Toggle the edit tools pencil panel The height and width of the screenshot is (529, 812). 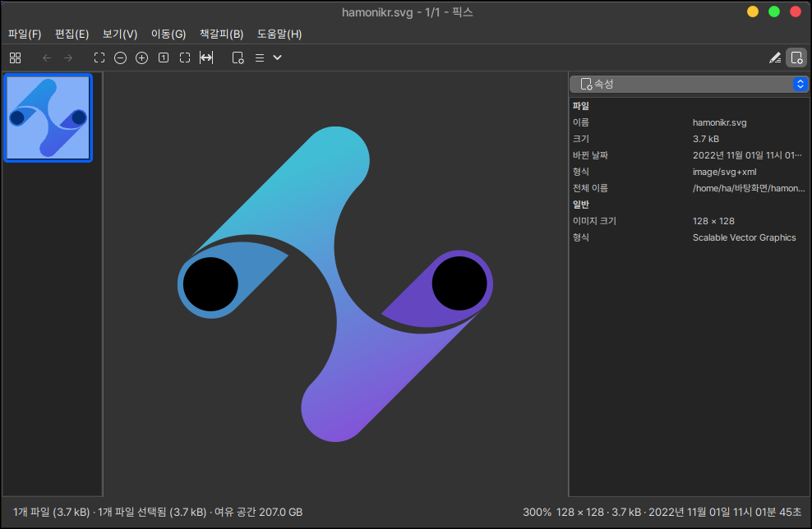click(x=774, y=57)
